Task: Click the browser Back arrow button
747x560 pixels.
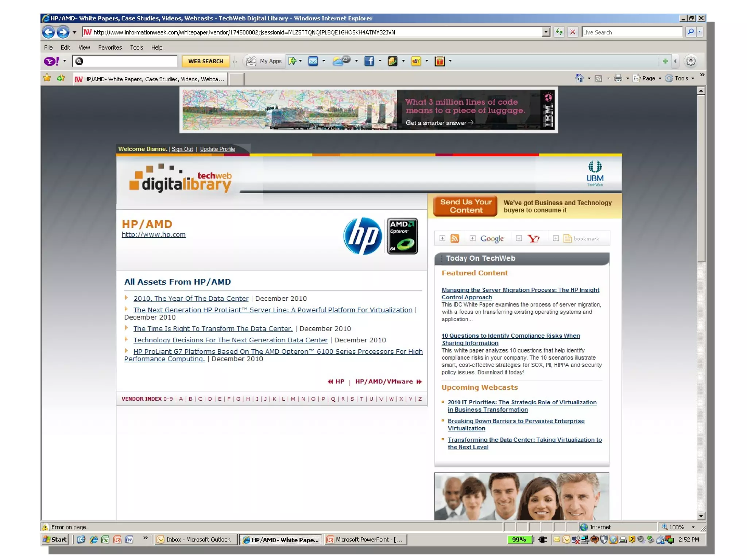Action: 49,32
